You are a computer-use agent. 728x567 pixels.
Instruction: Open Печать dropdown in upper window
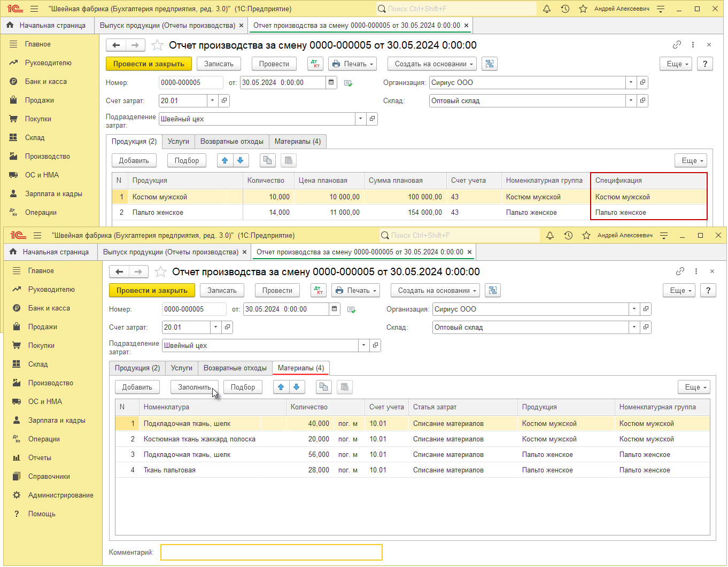(352, 64)
